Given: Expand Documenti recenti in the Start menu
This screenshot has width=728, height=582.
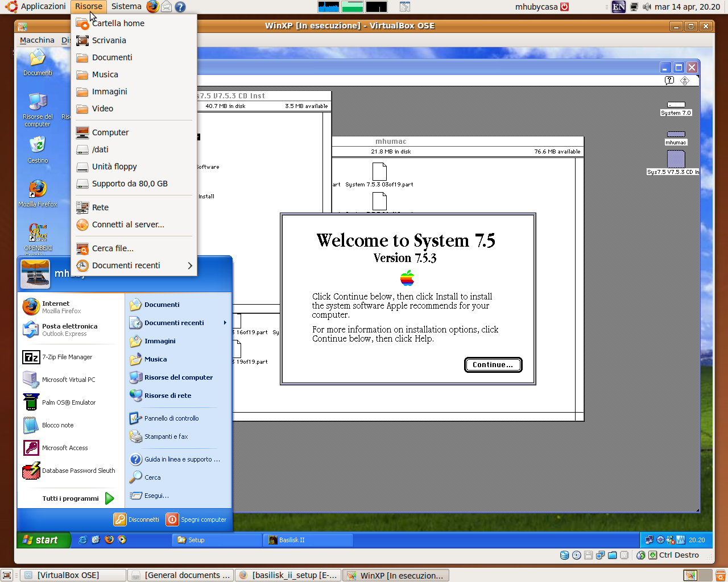Looking at the screenshot, I should coord(178,323).
